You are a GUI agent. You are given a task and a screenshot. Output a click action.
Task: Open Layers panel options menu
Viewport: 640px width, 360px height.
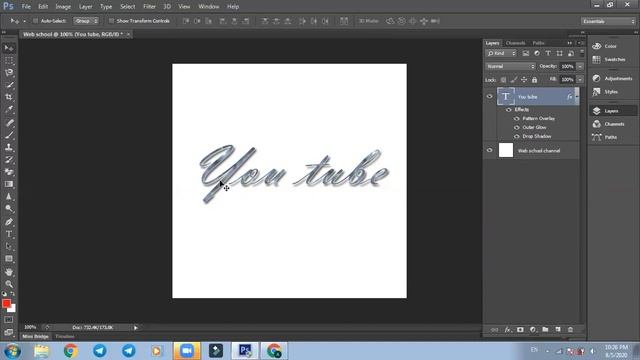point(581,43)
